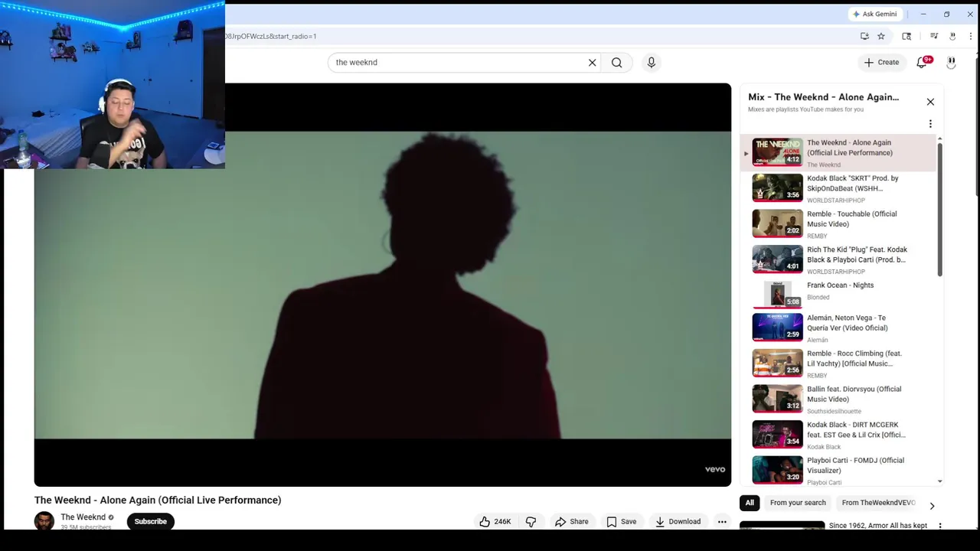This screenshot has height=551, width=980.
Task: Play Remble - Rocc Climbing video
Action: [x=838, y=364]
